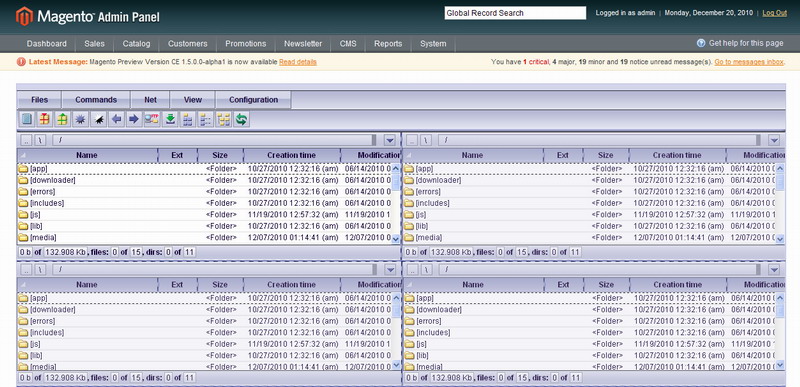Click the Log Out link
The width and height of the screenshot is (800, 387).
(774, 13)
